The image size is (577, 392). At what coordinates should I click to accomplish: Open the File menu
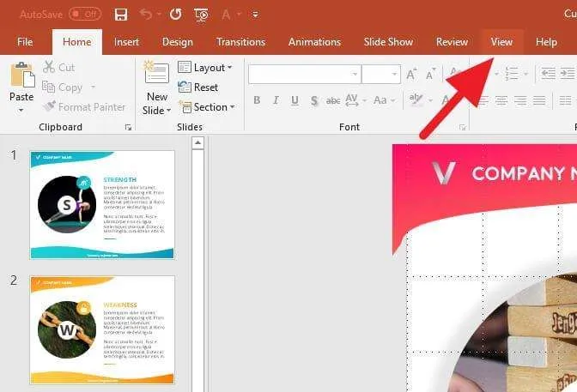coord(25,42)
